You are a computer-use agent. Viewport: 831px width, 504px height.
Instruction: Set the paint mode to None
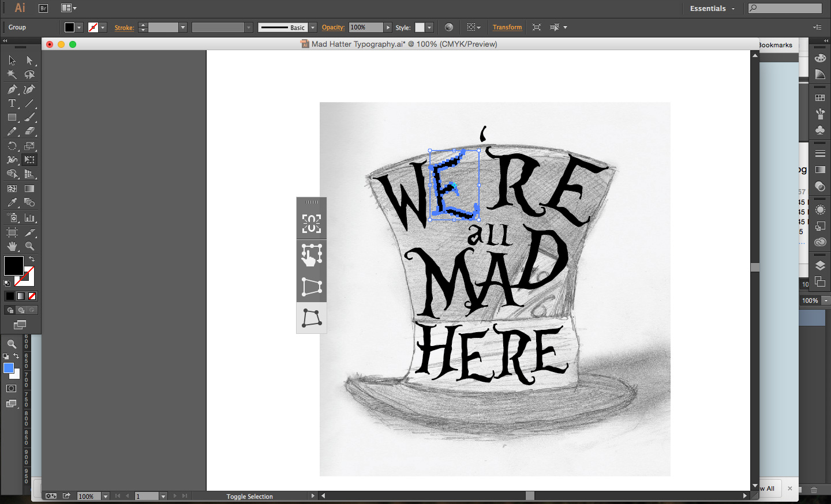click(x=32, y=296)
